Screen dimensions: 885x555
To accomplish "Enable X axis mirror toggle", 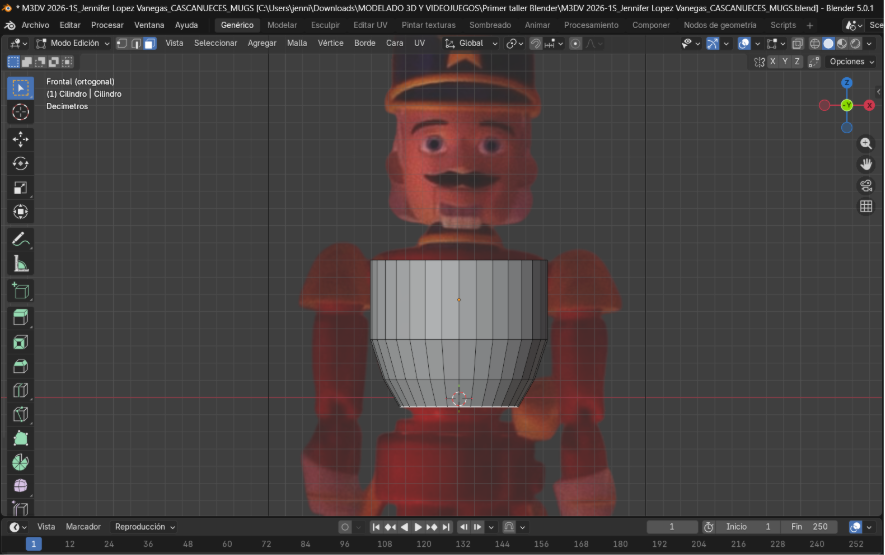I will point(772,62).
